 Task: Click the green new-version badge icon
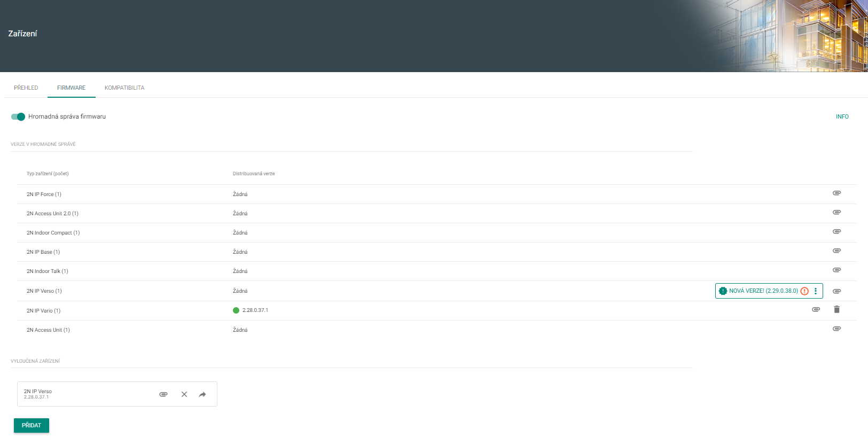click(x=723, y=291)
